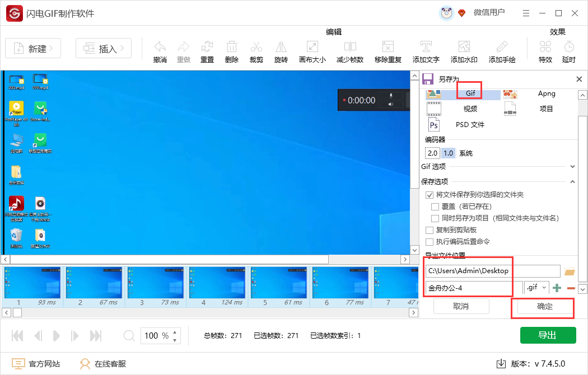Click the green 导出 export button
The height and width of the screenshot is (375, 588).
pyautogui.click(x=548, y=335)
